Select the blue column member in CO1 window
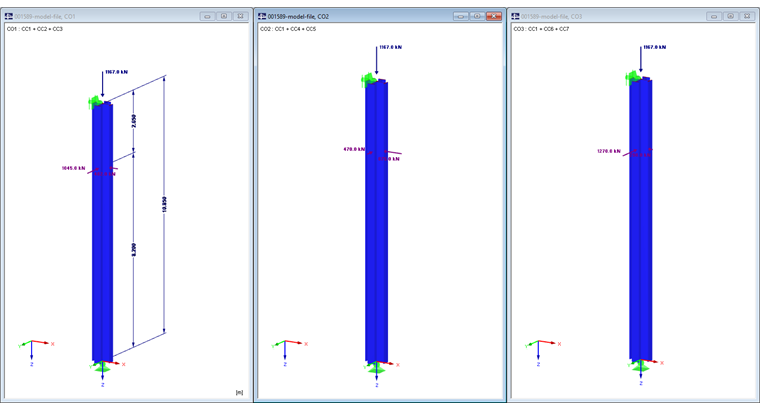 [x=102, y=233]
